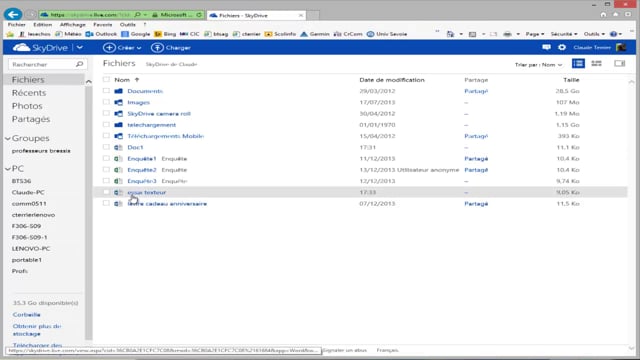The height and width of the screenshot is (360, 640).
Task: Tick the checkbox for Documents folder
Action: [106, 91]
